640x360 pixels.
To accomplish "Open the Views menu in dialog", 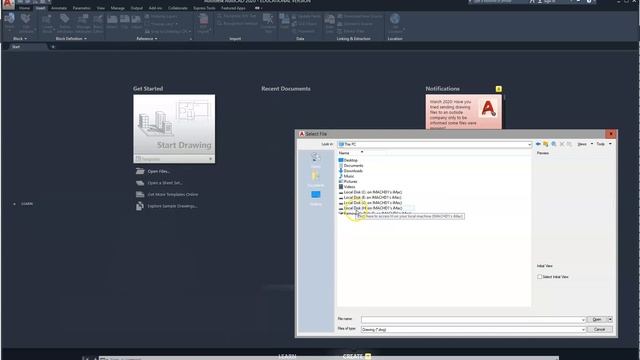I will click(x=584, y=144).
